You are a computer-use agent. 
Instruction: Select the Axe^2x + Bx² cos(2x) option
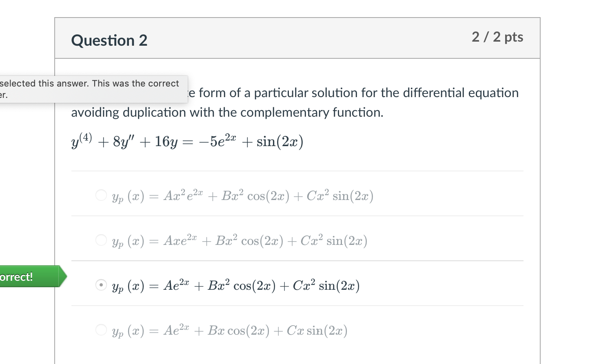(101, 240)
